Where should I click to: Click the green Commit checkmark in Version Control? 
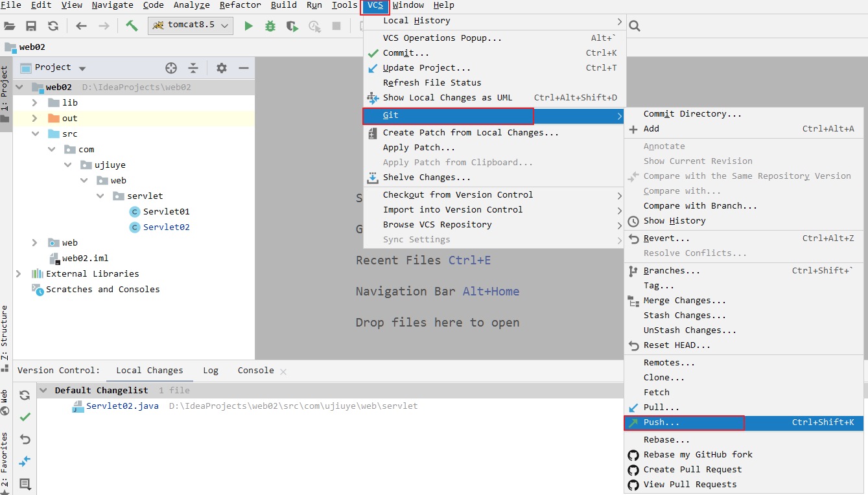tap(25, 417)
